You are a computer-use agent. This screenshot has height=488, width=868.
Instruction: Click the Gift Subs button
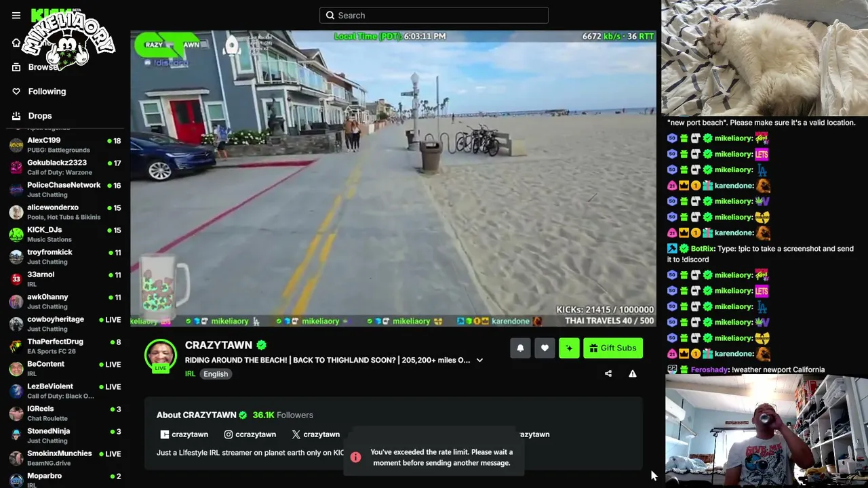(x=613, y=348)
